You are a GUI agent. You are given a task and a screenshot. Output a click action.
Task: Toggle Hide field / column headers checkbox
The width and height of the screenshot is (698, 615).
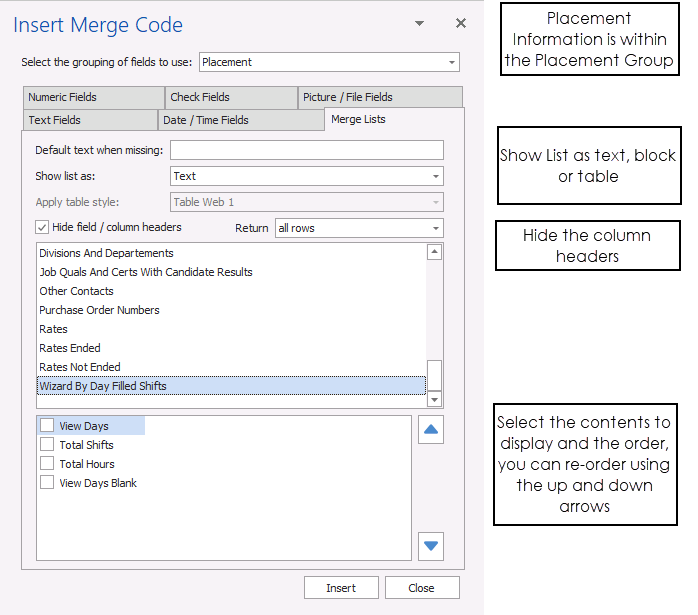[42, 227]
